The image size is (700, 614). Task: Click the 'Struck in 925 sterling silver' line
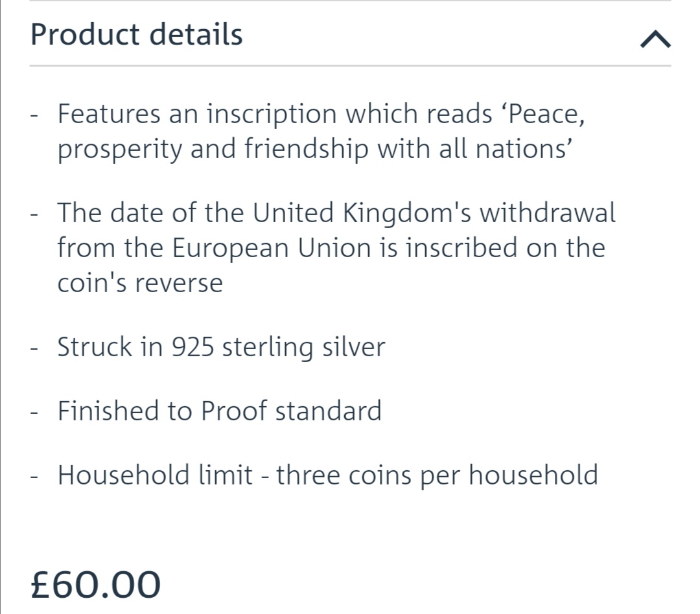point(221,347)
